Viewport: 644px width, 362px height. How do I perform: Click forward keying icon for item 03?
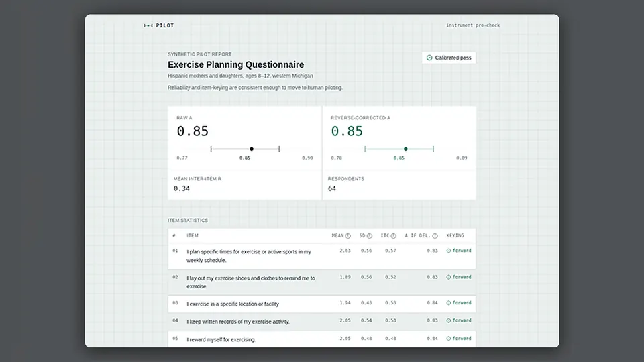click(x=449, y=303)
